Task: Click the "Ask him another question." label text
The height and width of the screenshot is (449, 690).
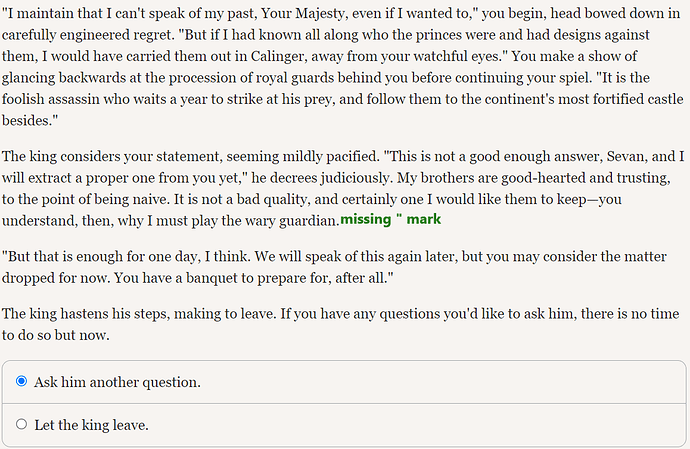Action: [x=117, y=382]
